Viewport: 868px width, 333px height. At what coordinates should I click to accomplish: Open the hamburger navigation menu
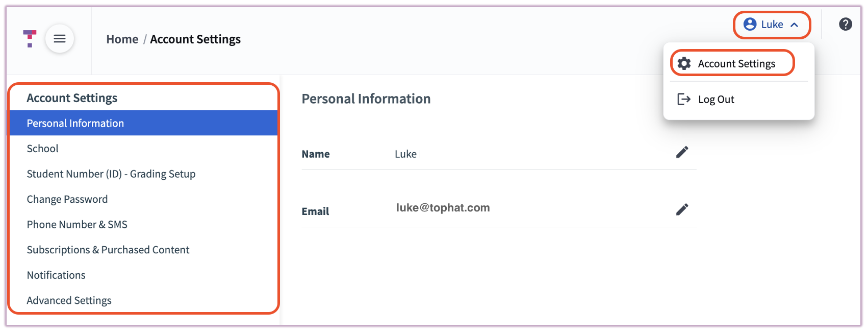(60, 38)
